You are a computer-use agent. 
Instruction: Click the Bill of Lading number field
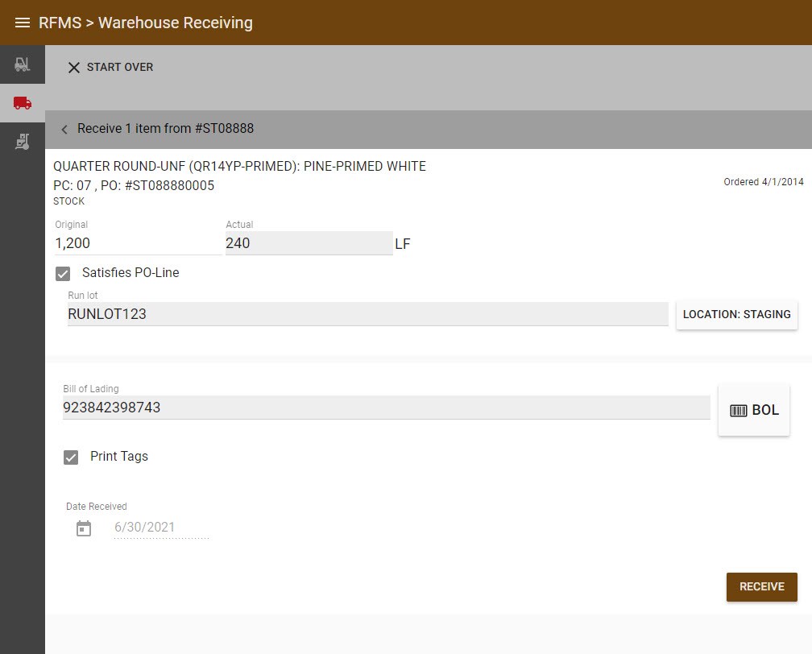click(386, 408)
